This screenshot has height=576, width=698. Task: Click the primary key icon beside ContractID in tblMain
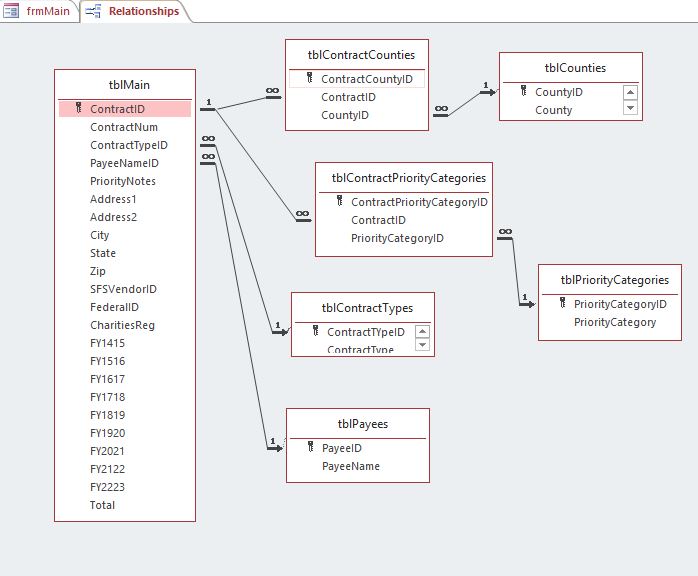pyautogui.click(x=78, y=108)
